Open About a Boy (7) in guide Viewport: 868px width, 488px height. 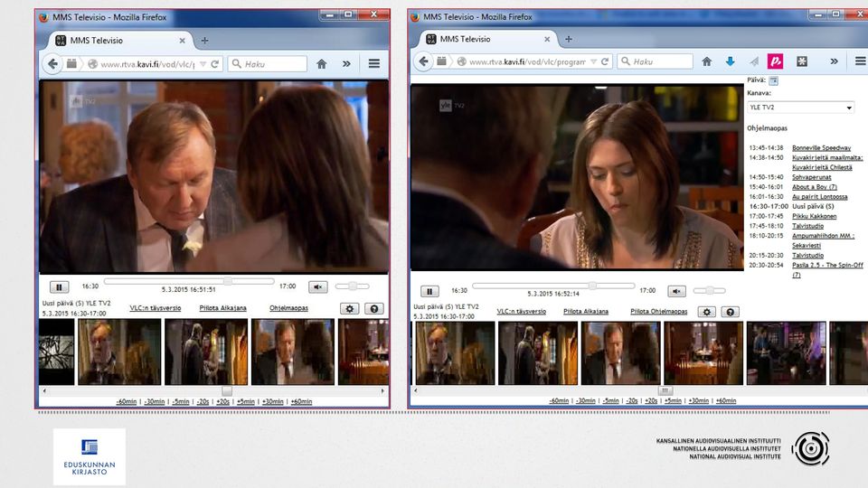(x=815, y=187)
